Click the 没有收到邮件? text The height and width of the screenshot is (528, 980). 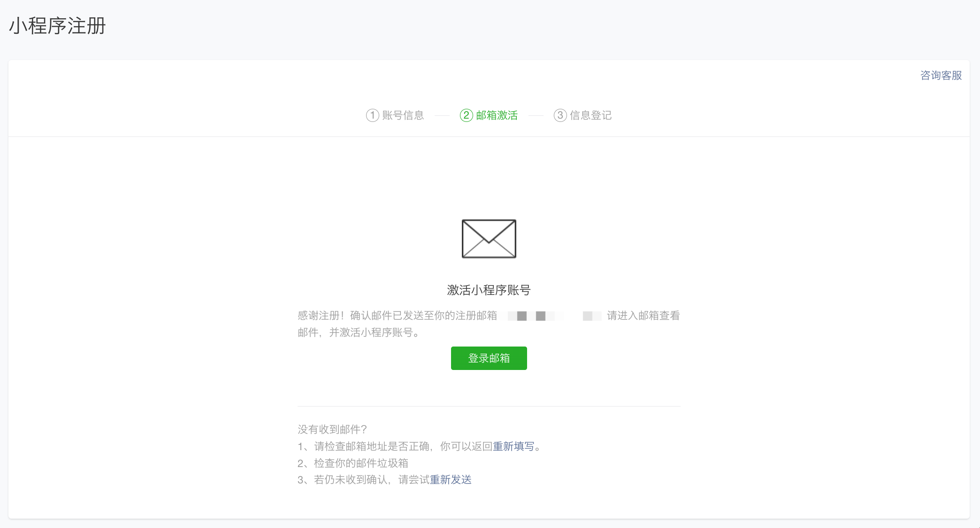click(x=332, y=430)
